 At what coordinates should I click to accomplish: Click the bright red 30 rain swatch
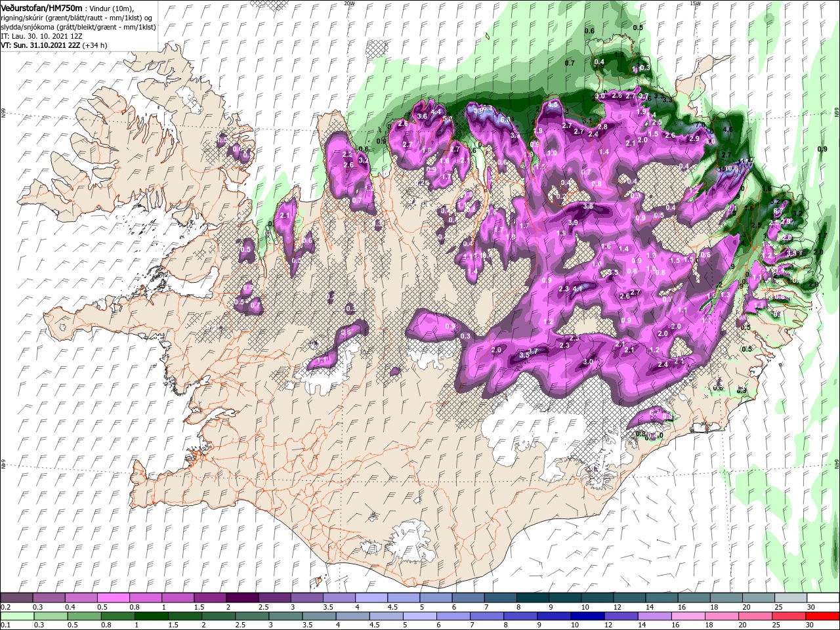pos(822,616)
